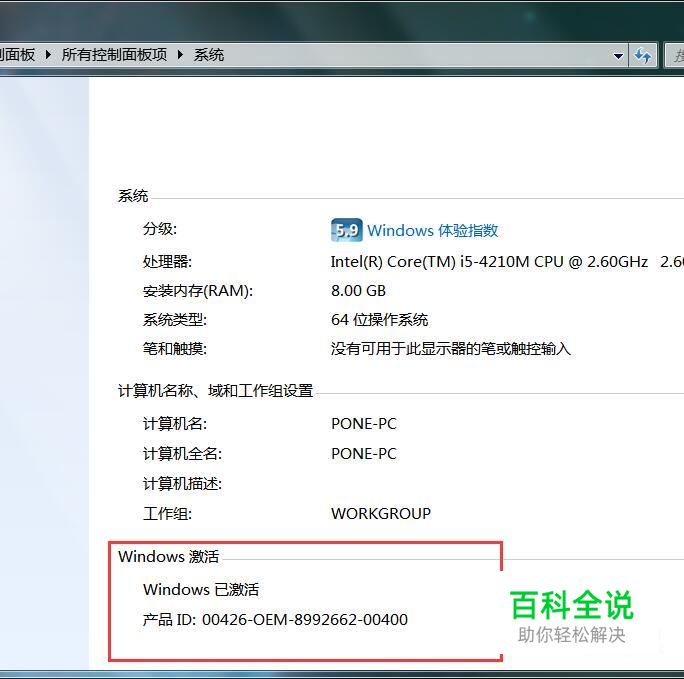This screenshot has width=684, height=679.
Task: Select the 64 位操作系统 system type value
Action: coord(379,320)
